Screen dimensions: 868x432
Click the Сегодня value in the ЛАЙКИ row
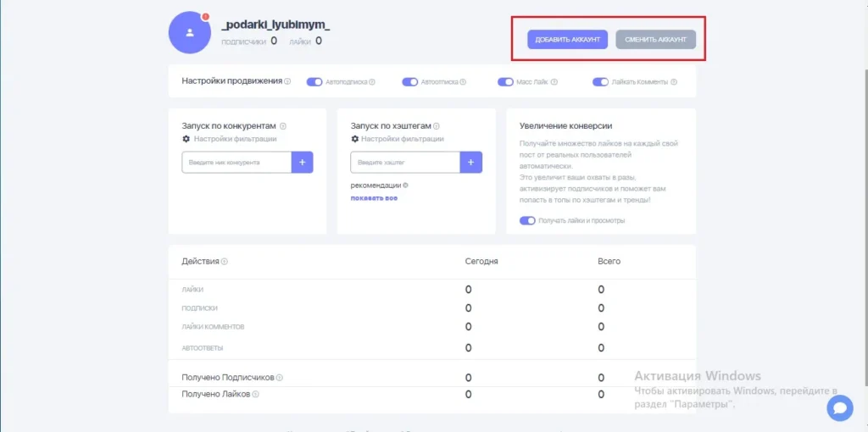[x=468, y=290]
